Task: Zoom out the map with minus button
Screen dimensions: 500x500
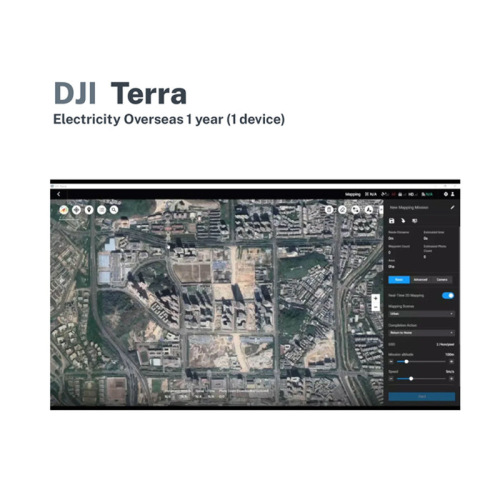Action: (x=375, y=307)
